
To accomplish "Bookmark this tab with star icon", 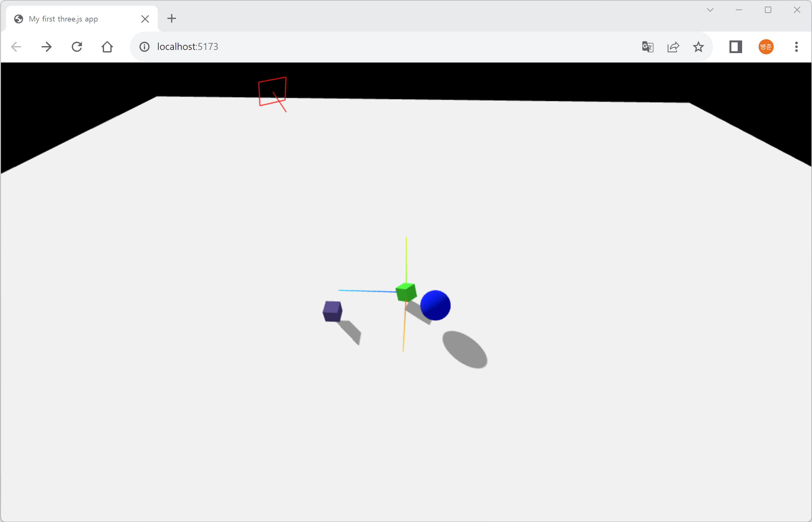I will tap(698, 47).
